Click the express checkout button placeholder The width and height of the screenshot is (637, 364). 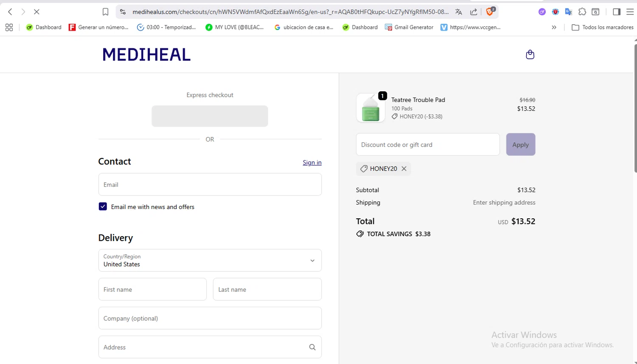210,116
